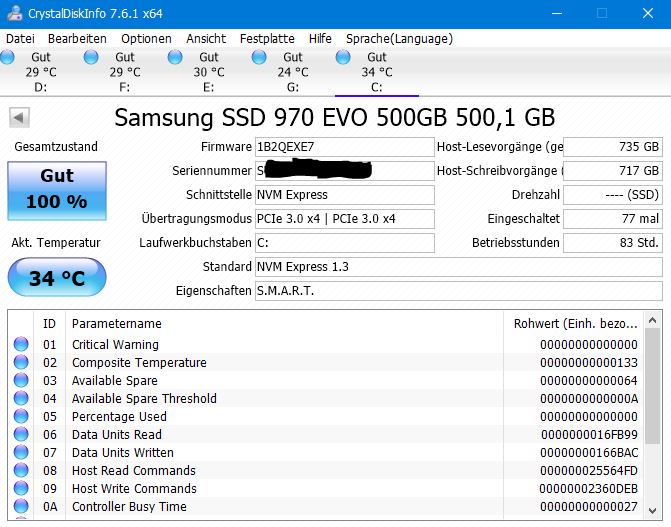
Task: Open the Festplatte menu
Action: point(267,39)
